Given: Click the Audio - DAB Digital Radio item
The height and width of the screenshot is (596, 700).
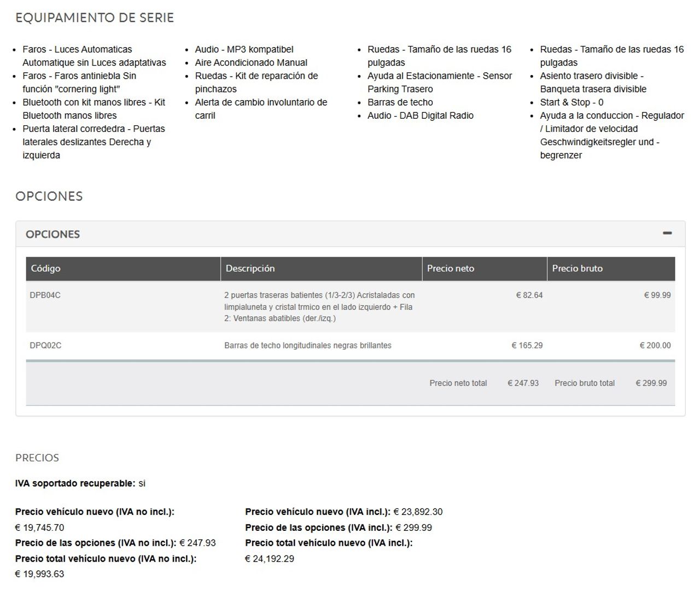Looking at the screenshot, I should [420, 116].
